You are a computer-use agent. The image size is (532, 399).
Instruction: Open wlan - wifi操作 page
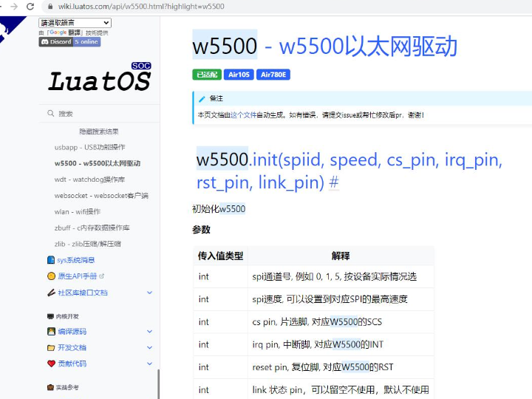pyautogui.click(x=78, y=212)
